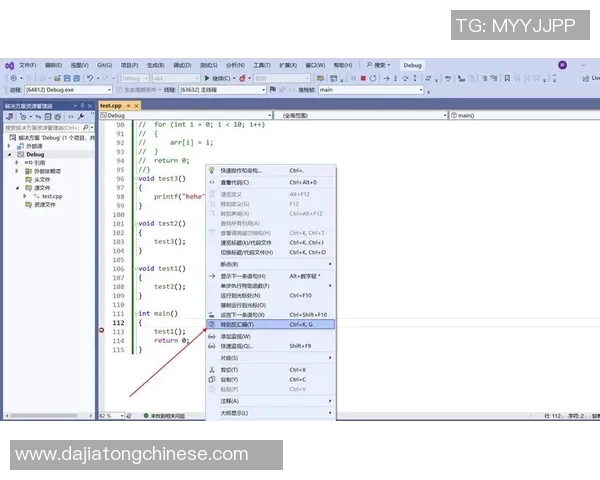Pin the Solution Explorer panel

pyautogui.click(x=83, y=104)
